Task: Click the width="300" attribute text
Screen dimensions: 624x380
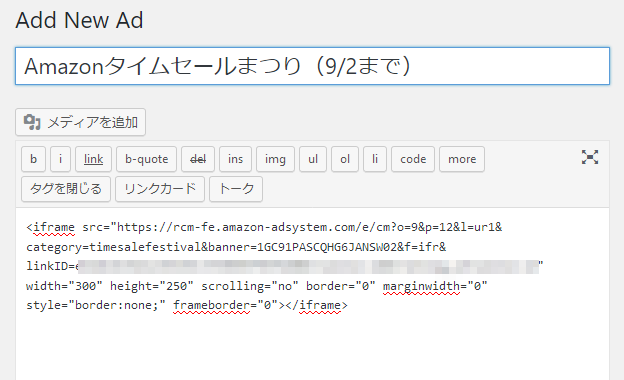Action: (x=64, y=286)
